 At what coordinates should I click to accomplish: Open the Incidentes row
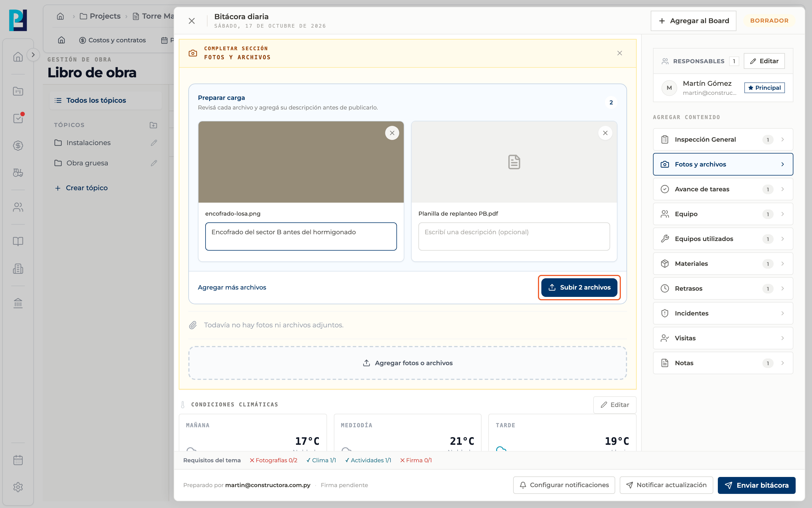click(723, 314)
